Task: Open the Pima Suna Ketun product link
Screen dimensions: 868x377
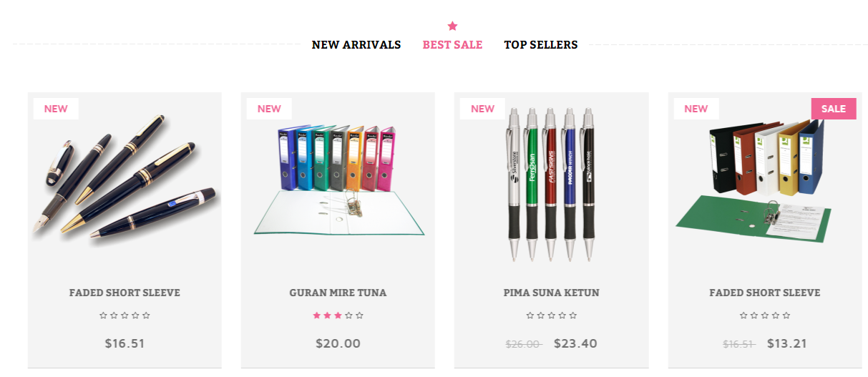Action: point(551,293)
